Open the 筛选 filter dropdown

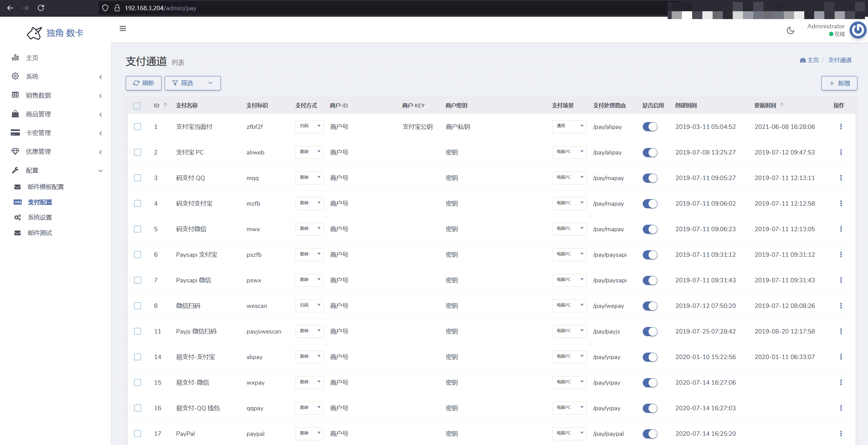[193, 83]
